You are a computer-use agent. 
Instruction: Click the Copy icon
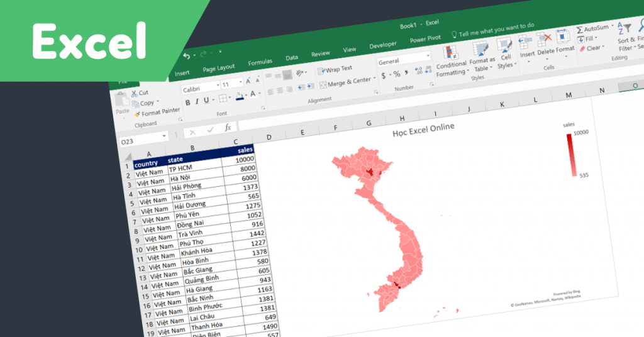[135, 104]
